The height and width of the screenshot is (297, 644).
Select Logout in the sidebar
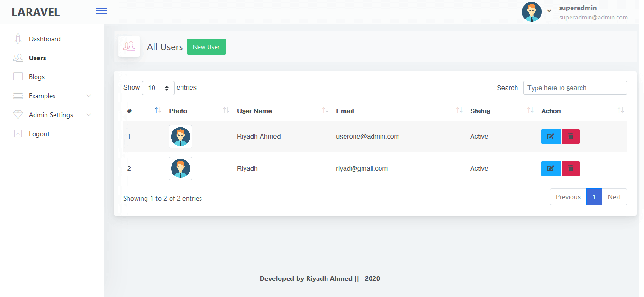[39, 134]
